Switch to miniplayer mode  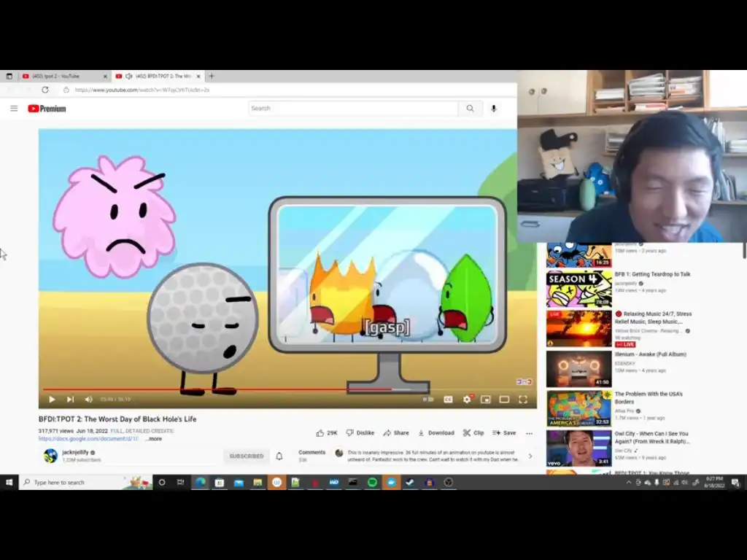(485, 400)
